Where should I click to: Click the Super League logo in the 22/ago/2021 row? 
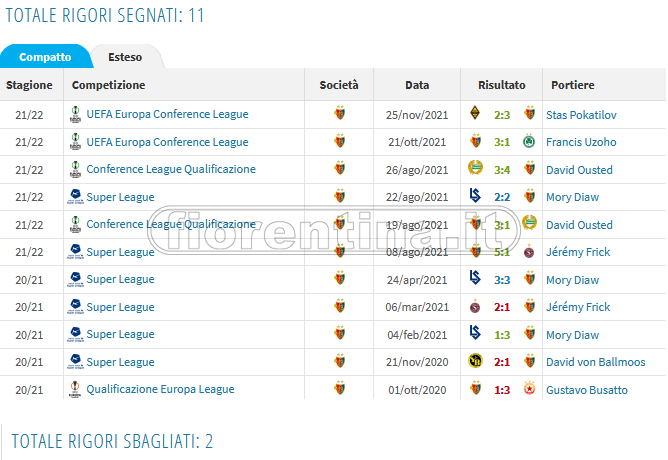point(76,197)
